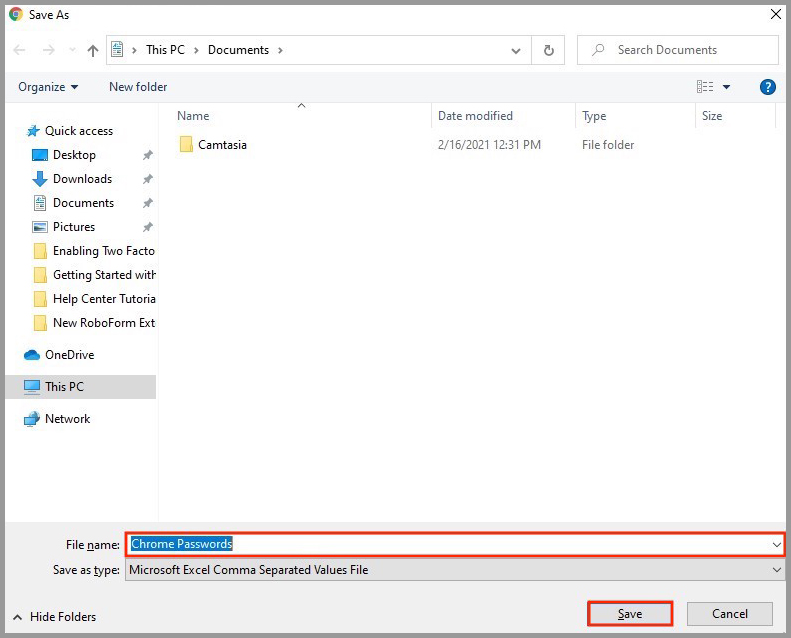The height and width of the screenshot is (638, 791).
Task: Open view options dropdown arrow
Action: 727,87
